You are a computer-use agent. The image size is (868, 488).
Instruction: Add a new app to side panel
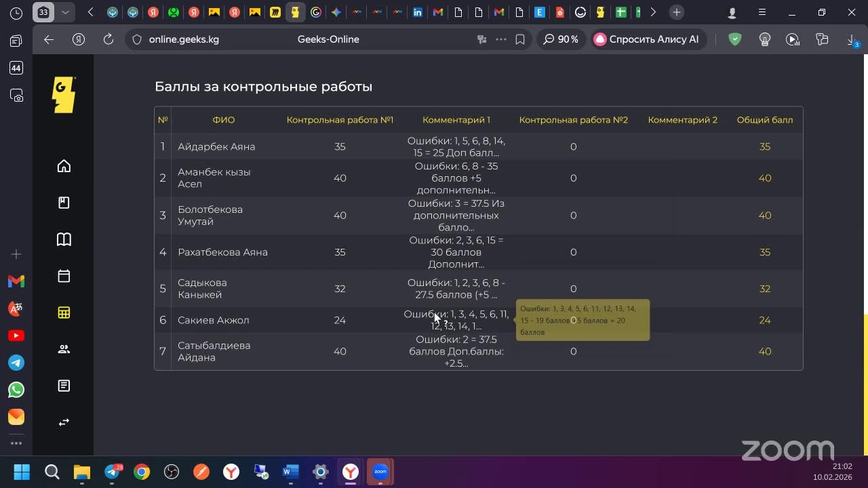pyautogui.click(x=16, y=254)
